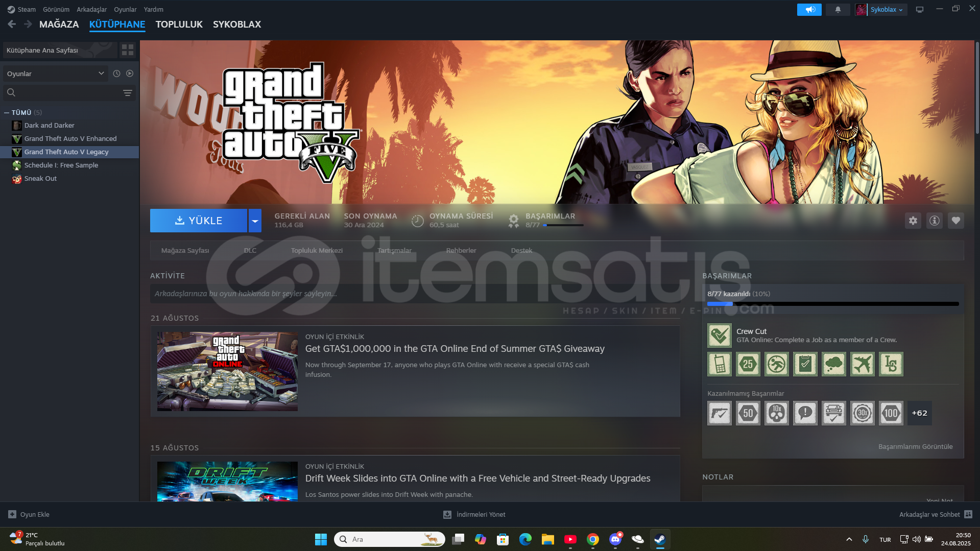The height and width of the screenshot is (551, 980).
Task: Open Discord from the taskbar
Action: coord(615,539)
